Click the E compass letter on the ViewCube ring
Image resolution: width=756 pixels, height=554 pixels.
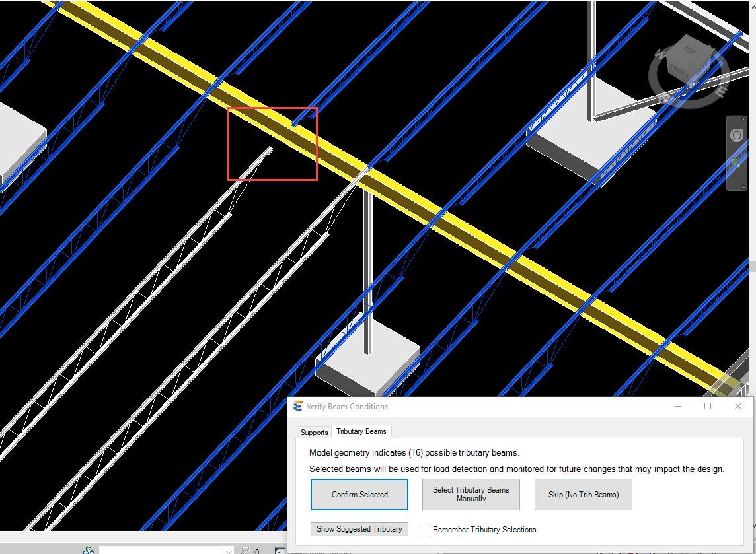pyautogui.click(x=720, y=91)
